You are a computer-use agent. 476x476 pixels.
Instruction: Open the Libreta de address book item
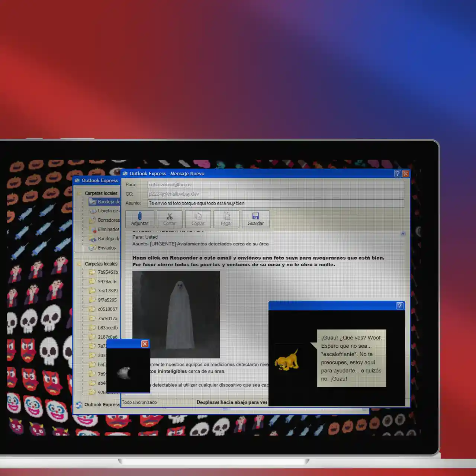pos(104,211)
